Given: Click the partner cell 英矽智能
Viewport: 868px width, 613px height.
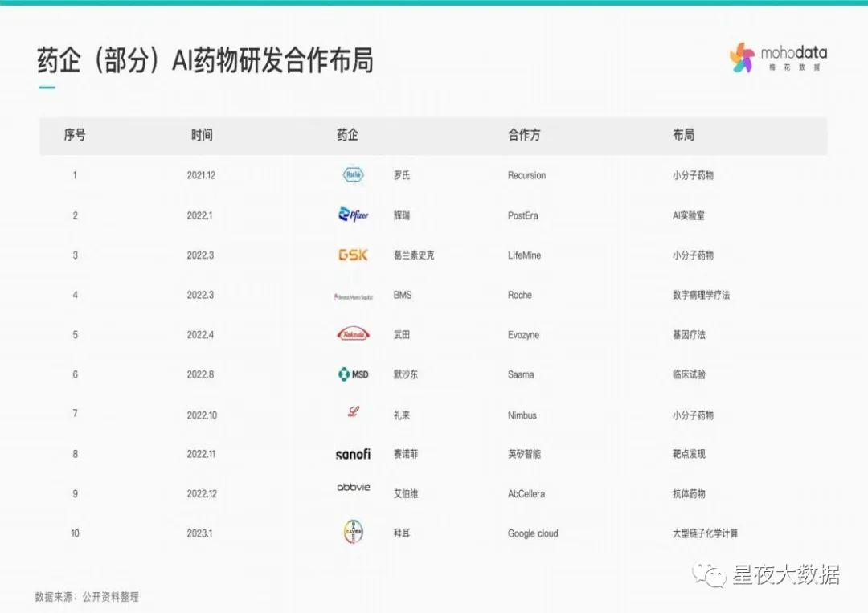Looking at the screenshot, I should (x=524, y=454).
